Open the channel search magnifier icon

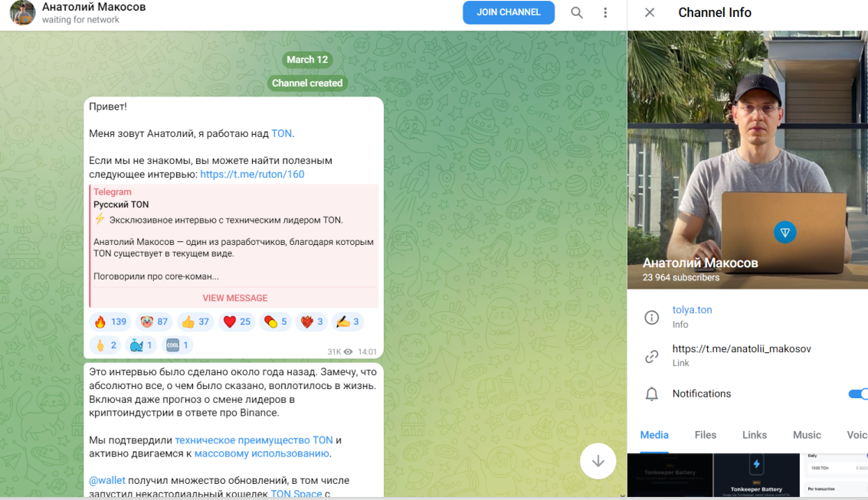[576, 13]
